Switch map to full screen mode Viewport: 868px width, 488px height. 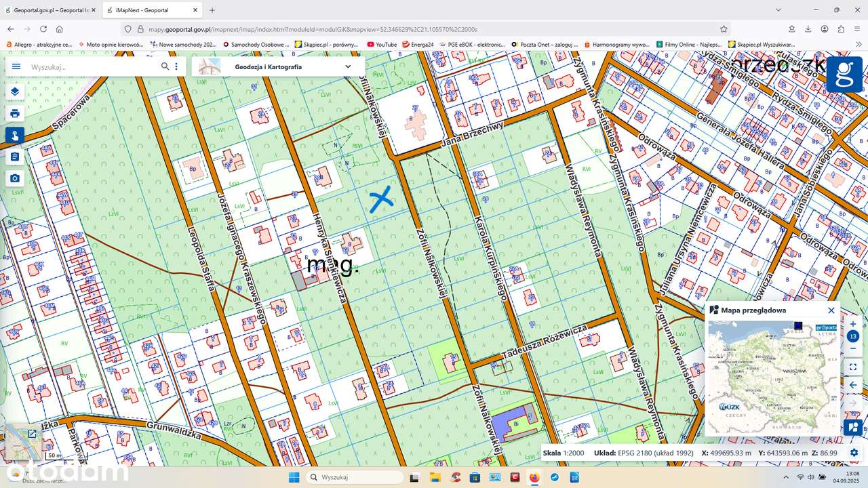[x=853, y=367]
